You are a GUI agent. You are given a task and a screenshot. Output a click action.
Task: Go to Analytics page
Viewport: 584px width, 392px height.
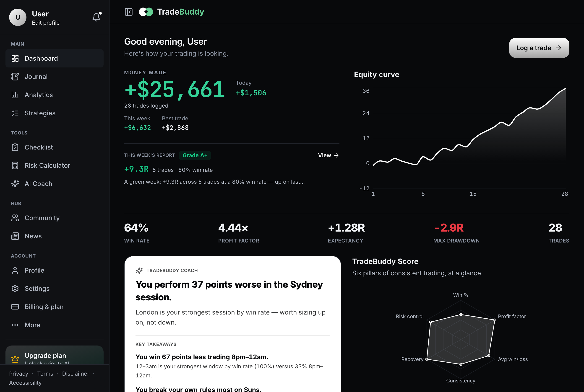click(55, 95)
